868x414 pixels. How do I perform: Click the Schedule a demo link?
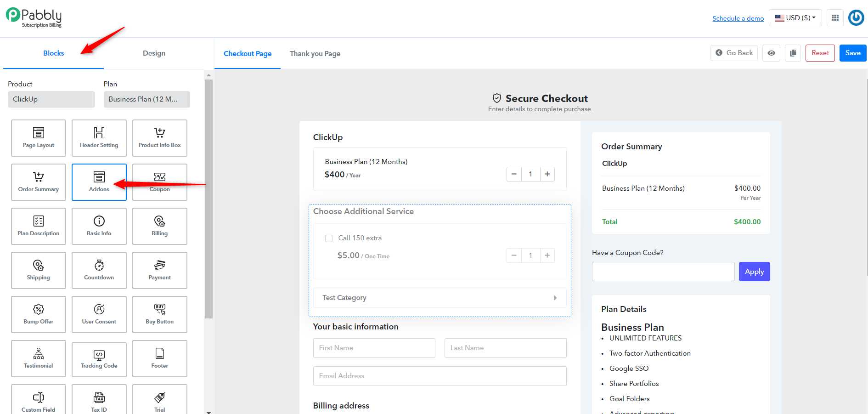click(738, 18)
